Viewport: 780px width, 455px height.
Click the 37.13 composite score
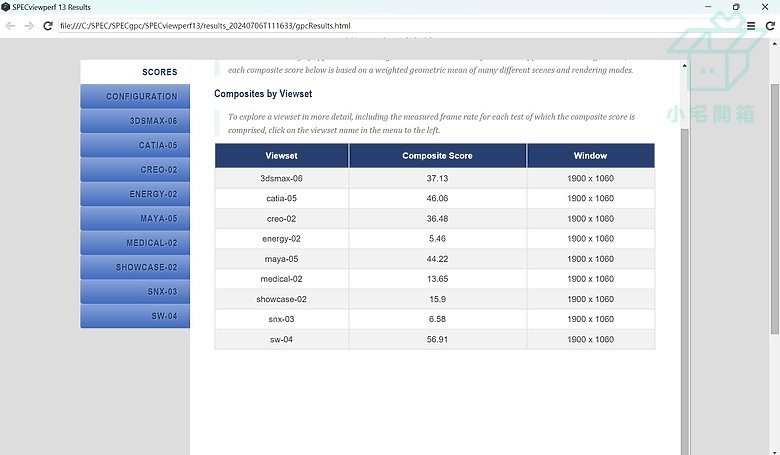[x=437, y=178]
